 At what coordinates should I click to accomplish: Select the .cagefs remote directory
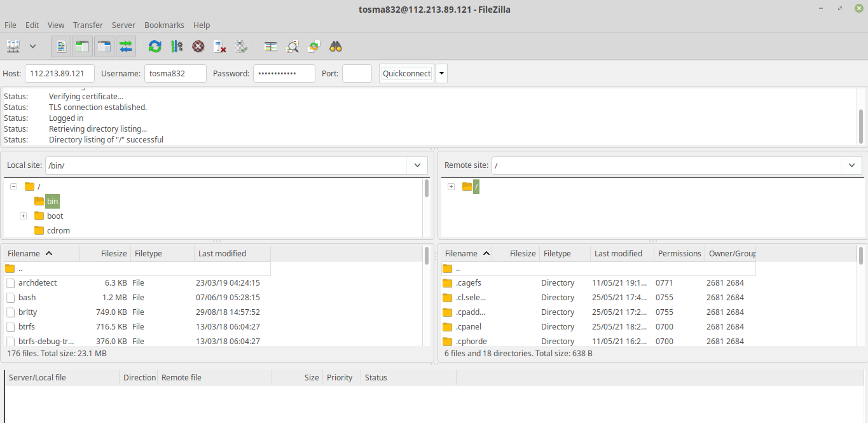[x=598, y=282]
